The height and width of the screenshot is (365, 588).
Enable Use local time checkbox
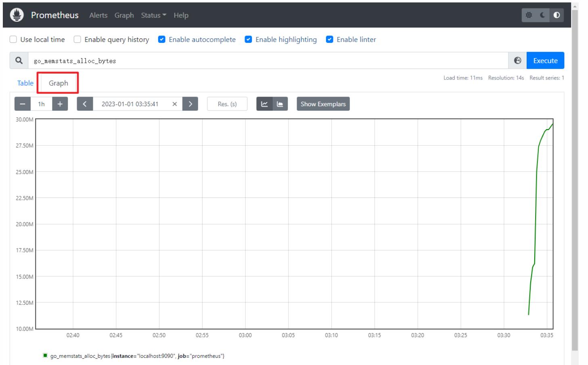[13, 40]
